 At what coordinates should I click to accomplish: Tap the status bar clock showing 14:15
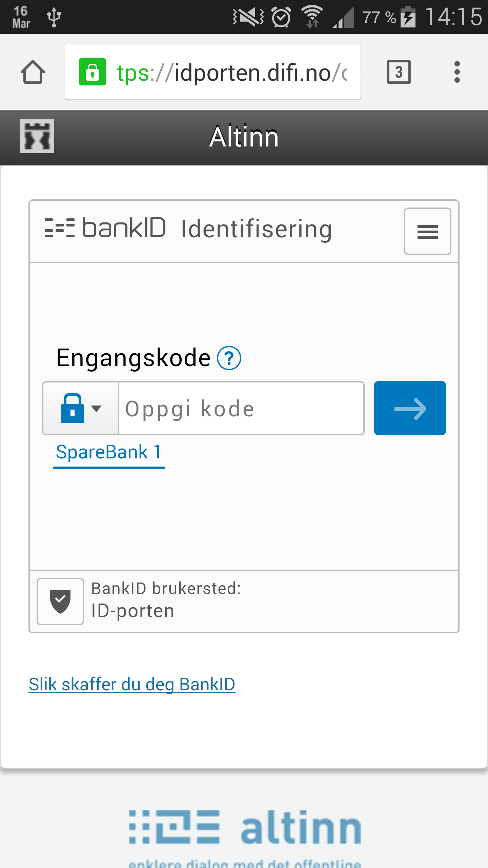click(454, 17)
